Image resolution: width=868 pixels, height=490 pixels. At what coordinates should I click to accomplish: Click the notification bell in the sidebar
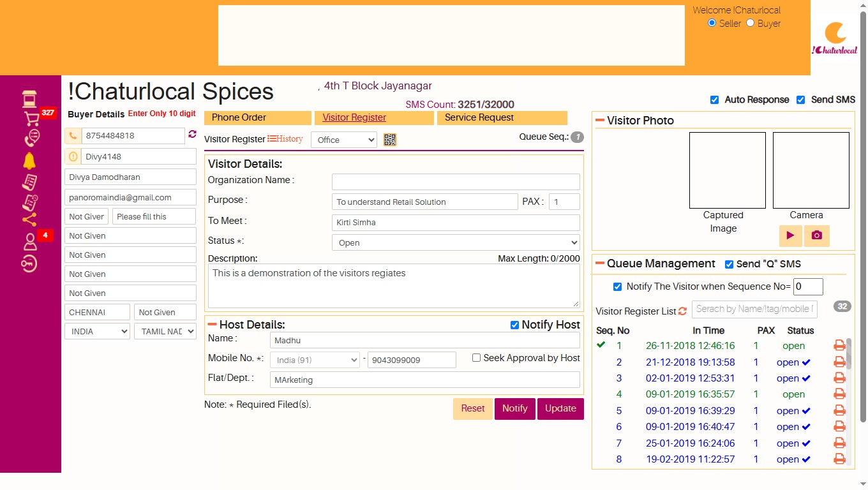click(x=29, y=161)
